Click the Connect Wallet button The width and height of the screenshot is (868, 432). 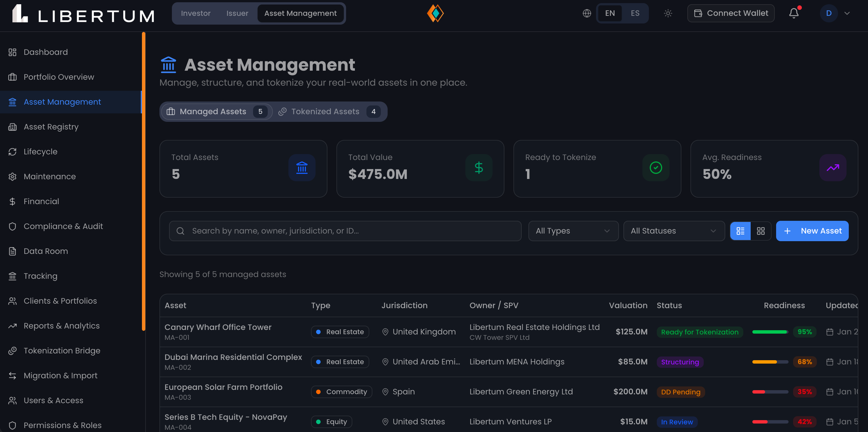(x=731, y=13)
